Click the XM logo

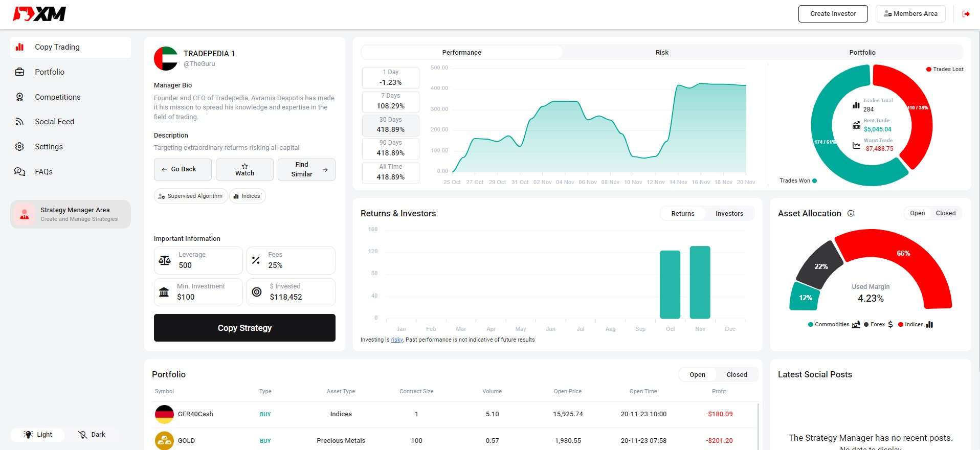click(x=39, y=14)
